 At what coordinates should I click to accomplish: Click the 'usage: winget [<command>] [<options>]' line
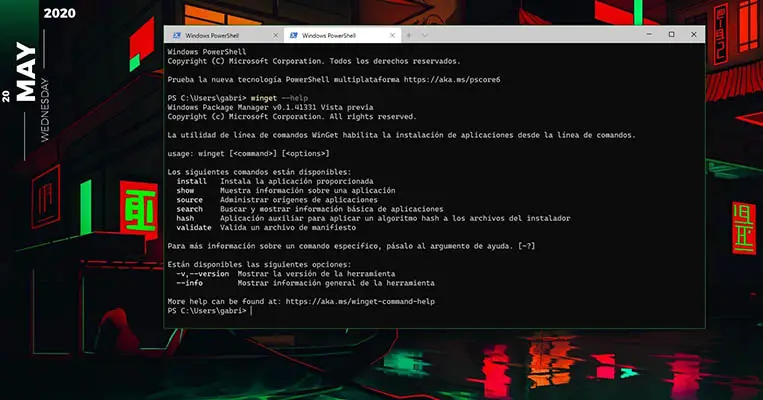coord(249,153)
